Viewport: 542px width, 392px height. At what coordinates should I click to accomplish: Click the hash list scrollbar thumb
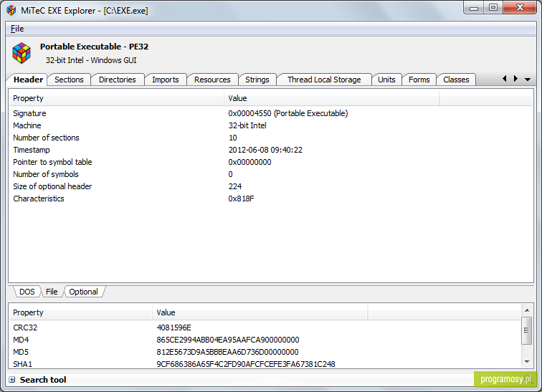tap(527, 330)
